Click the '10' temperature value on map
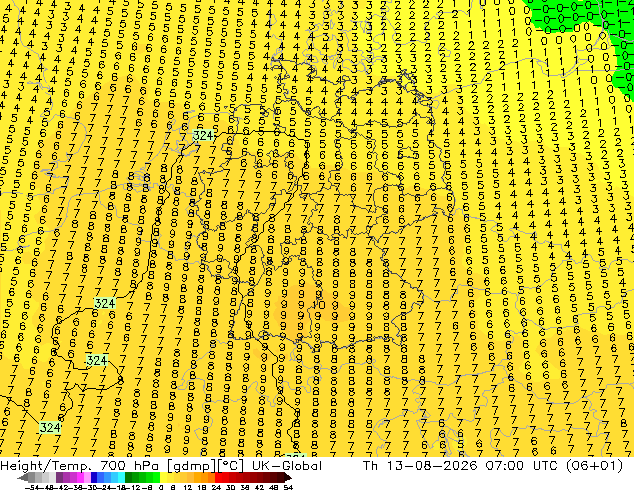The height and width of the screenshot is (490, 634). 319,304
